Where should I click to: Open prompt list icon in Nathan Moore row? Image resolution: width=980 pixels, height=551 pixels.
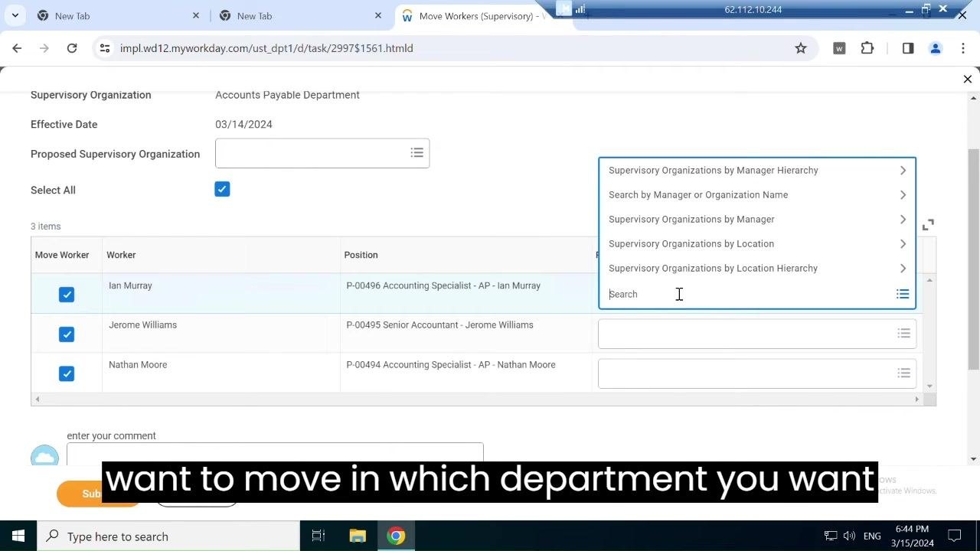tap(903, 373)
